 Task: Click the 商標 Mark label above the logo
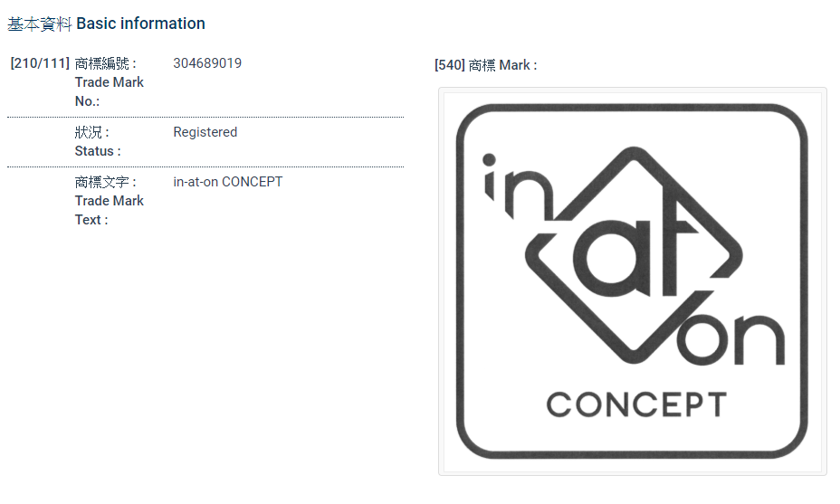[x=502, y=65]
